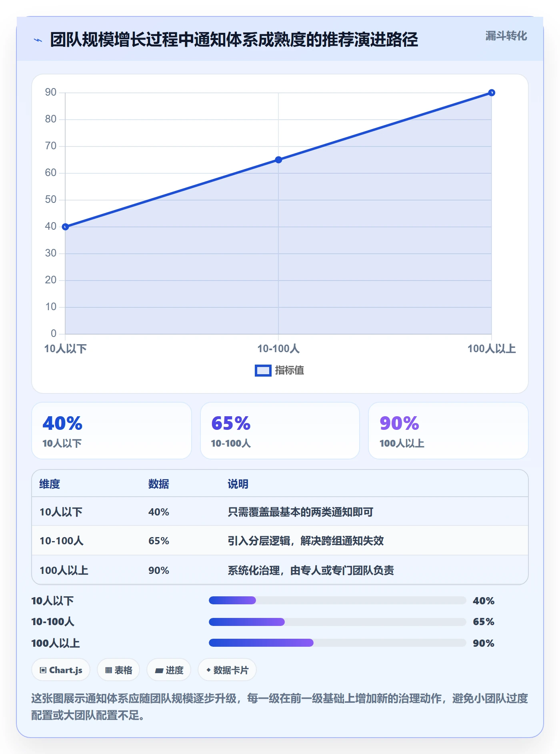Select the 表格 tag

[x=118, y=670]
